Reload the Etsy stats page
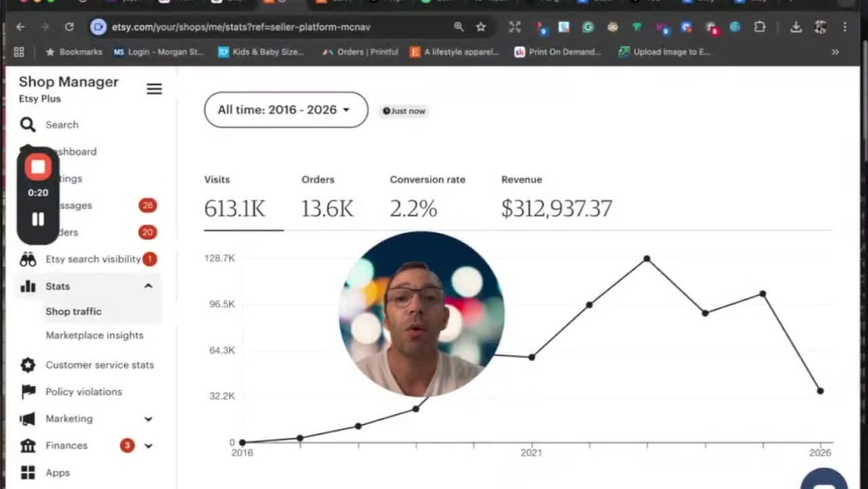Viewport: 868px width, 489px height. [69, 27]
